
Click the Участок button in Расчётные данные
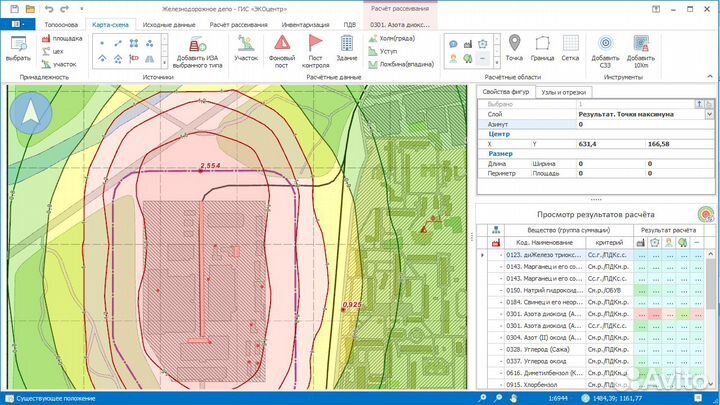(x=246, y=47)
